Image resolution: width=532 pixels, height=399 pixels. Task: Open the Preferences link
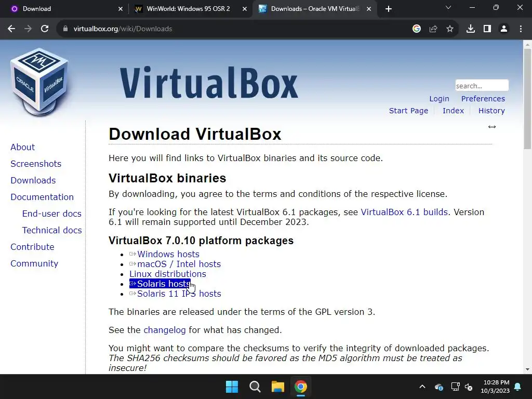pos(483,99)
